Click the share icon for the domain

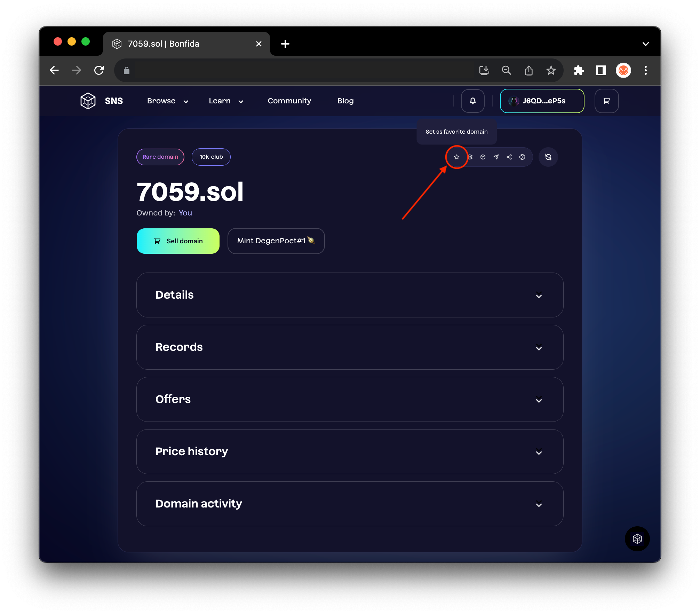(509, 157)
